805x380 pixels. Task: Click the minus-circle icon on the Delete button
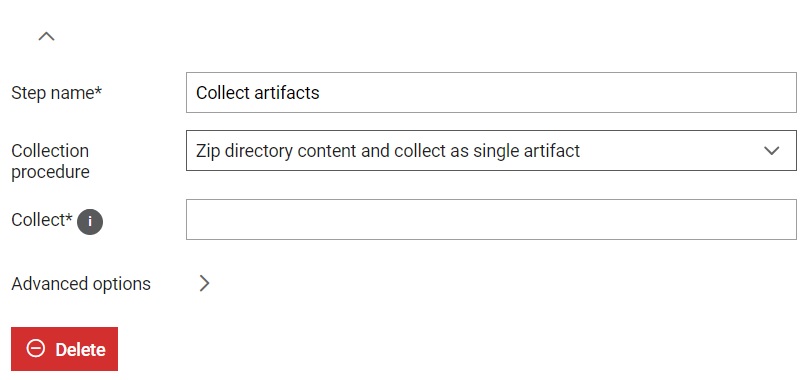pyautogui.click(x=36, y=349)
